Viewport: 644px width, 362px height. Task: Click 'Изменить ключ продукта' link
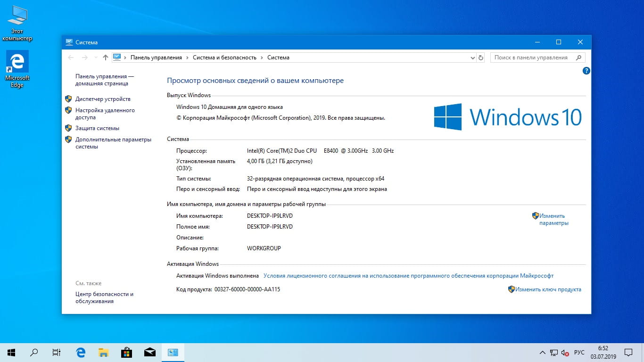[548, 289]
